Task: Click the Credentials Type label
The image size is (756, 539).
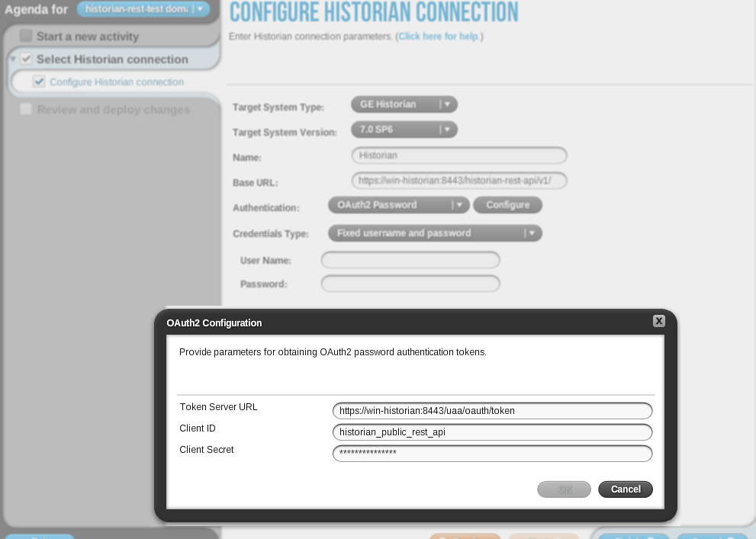Action: point(271,233)
